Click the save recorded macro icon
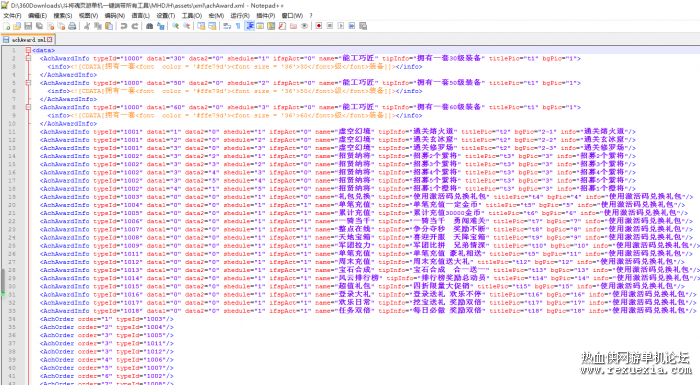The width and height of the screenshot is (700, 385). tap(363, 26)
